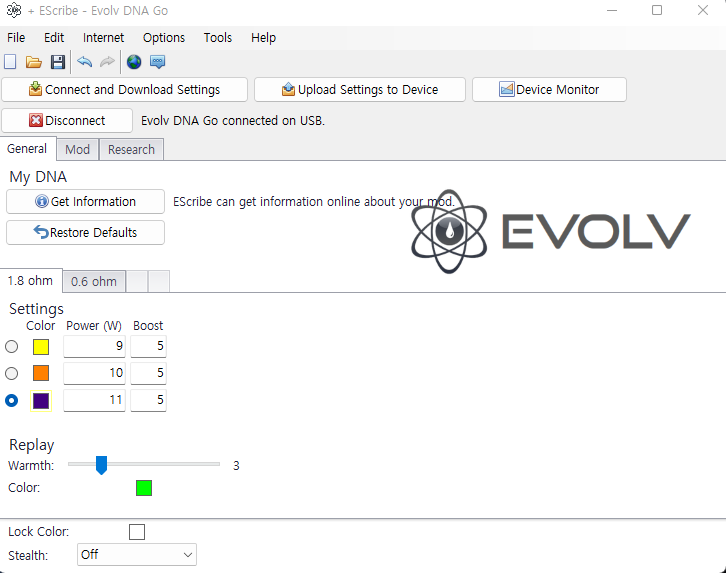
Task: Click the green Replay color swatch
Action: [x=144, y=488]
